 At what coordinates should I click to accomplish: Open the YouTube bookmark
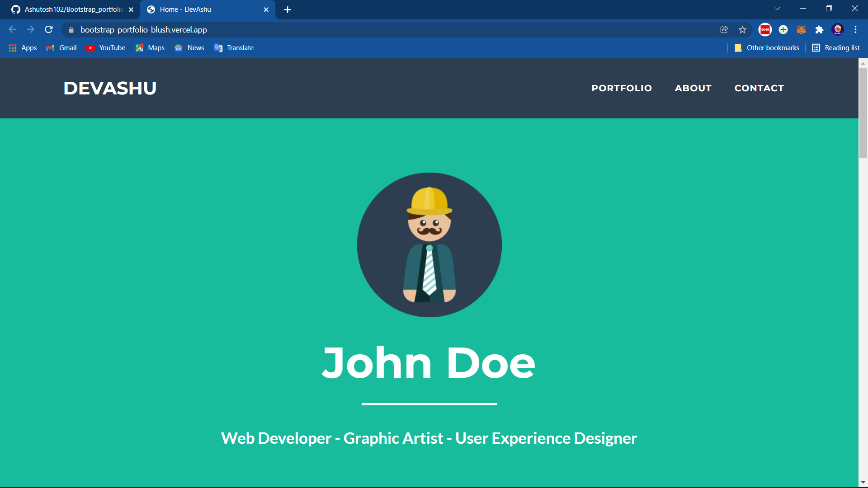click(105, 47)
